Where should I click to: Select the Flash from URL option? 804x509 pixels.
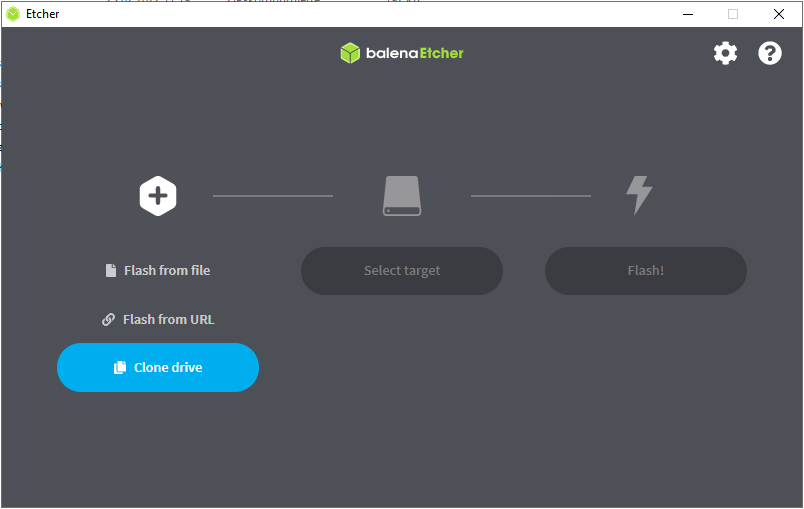pyautogui.click(x=168, y=320)
